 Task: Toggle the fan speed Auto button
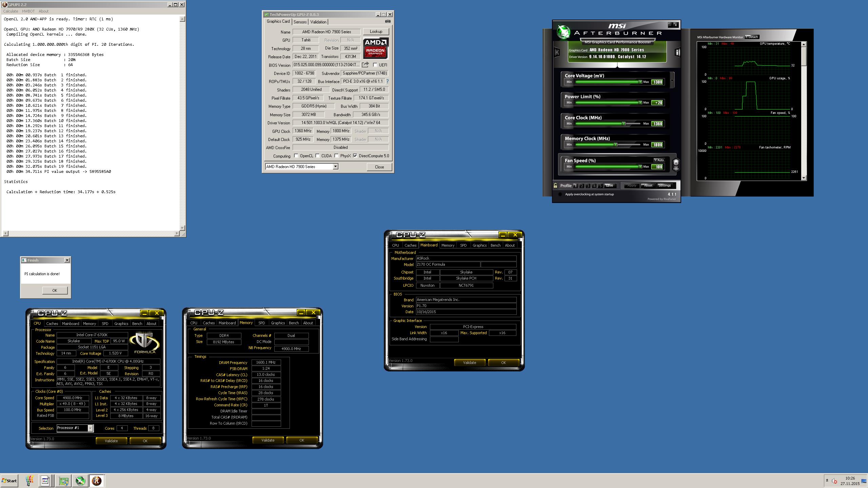click(x=659, y=160)
